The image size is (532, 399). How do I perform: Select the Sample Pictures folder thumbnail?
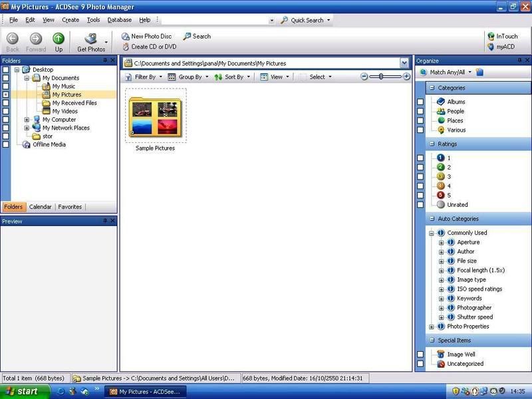[x=156, y=116]
